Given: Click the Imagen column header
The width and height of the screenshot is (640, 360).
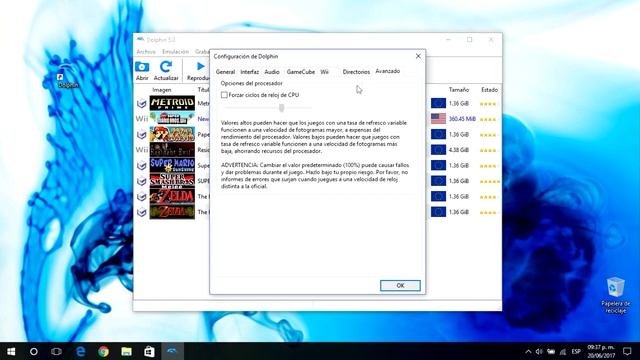Looking at the screenshot, I should coord(162,90).
